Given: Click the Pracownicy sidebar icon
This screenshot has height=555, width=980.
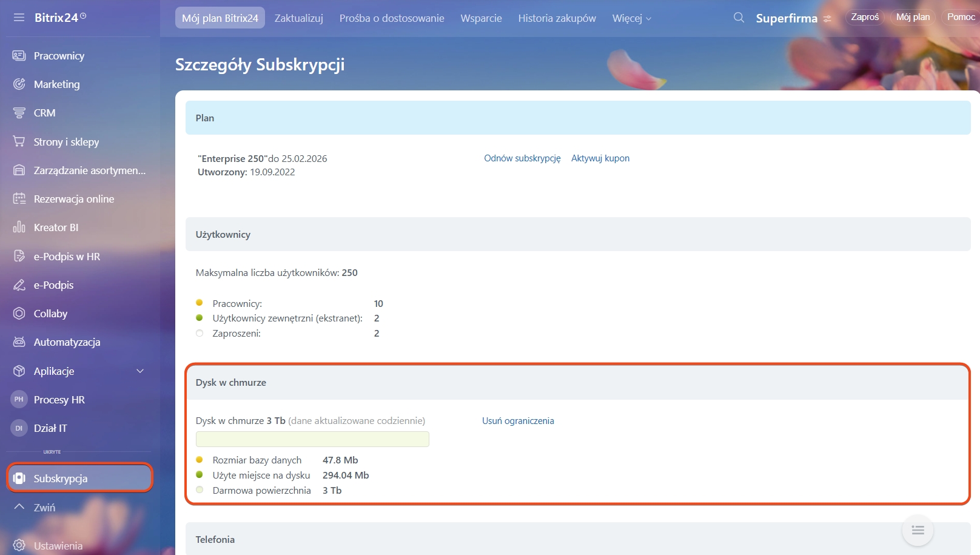Looking at the screenshot, I should coord(19,56).
